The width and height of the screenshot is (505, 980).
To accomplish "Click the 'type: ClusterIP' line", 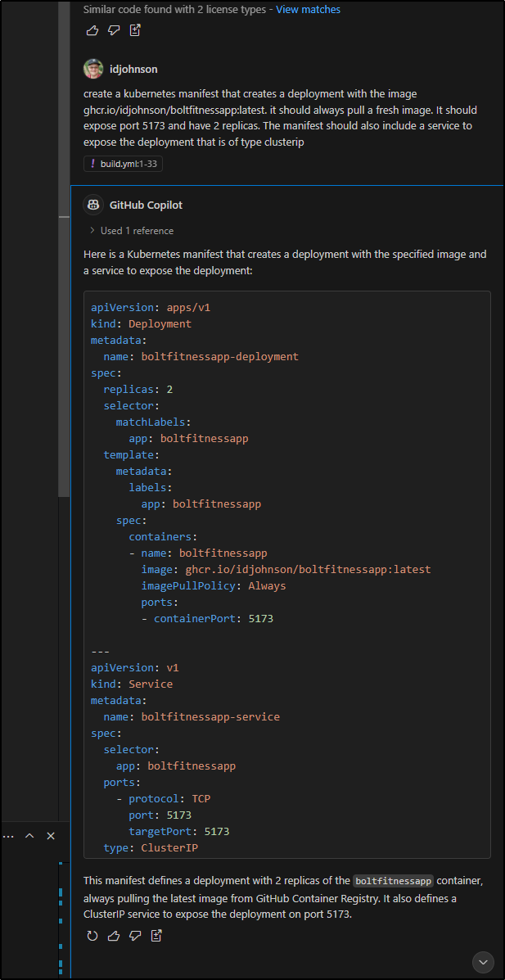I will 151,847.
